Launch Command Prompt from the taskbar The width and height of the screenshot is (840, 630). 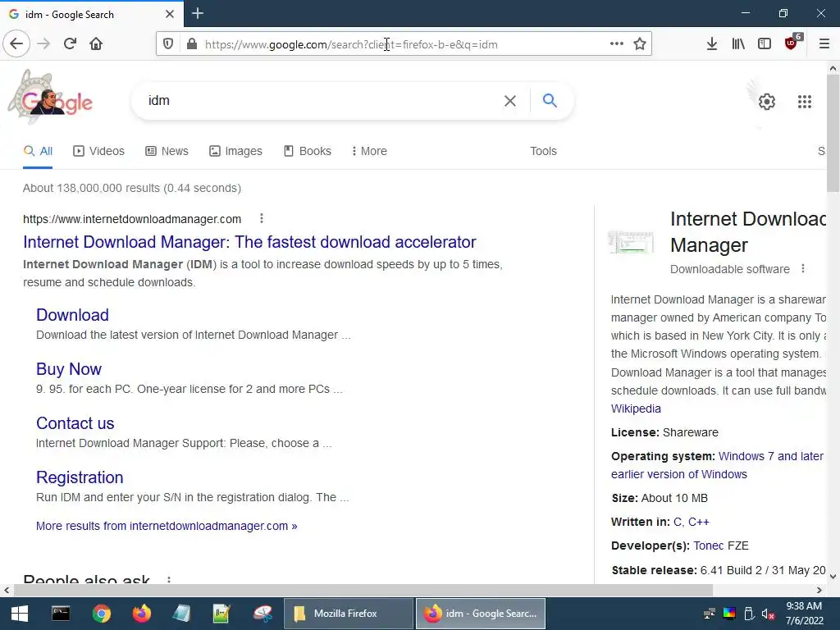61,614
